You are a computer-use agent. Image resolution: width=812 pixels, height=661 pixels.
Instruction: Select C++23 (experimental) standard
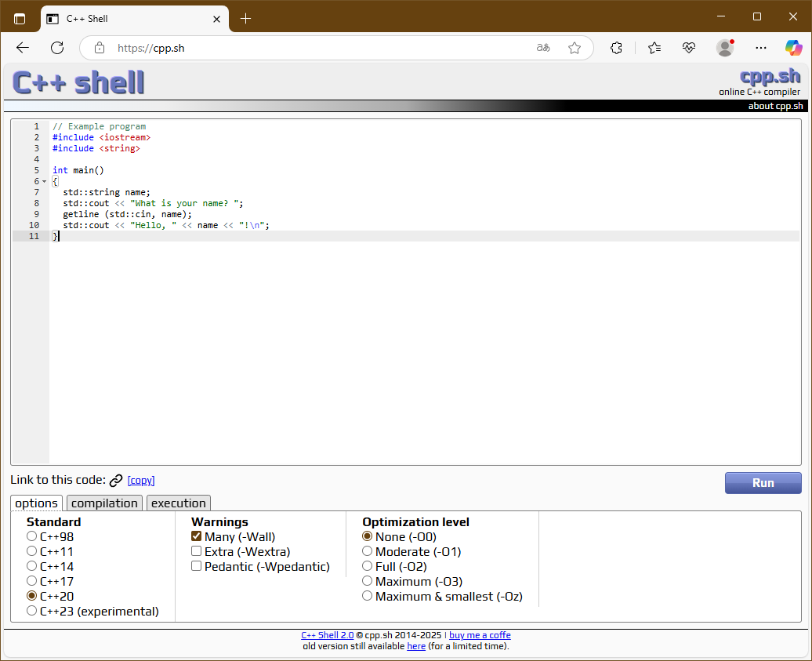click(x=32, y=611)
